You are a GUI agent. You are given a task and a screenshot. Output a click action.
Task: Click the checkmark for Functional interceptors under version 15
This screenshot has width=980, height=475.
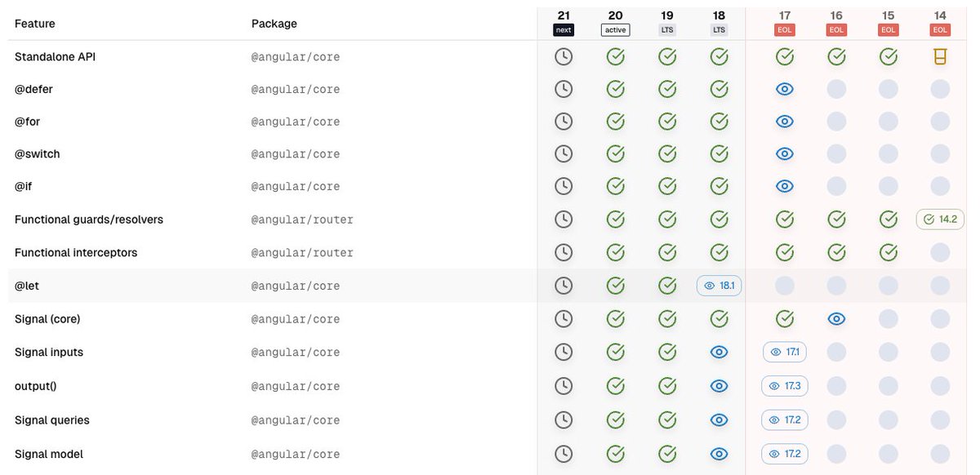889,251
